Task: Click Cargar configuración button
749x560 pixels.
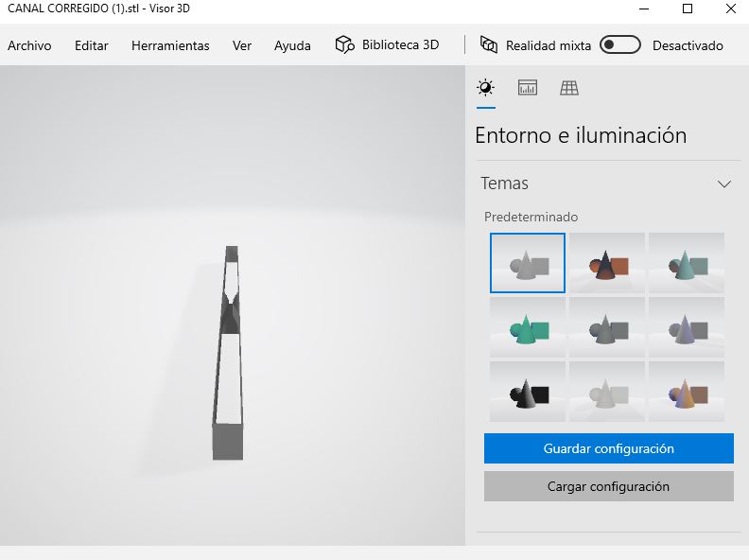Action: pyautogui.click(x=609, y=486)
